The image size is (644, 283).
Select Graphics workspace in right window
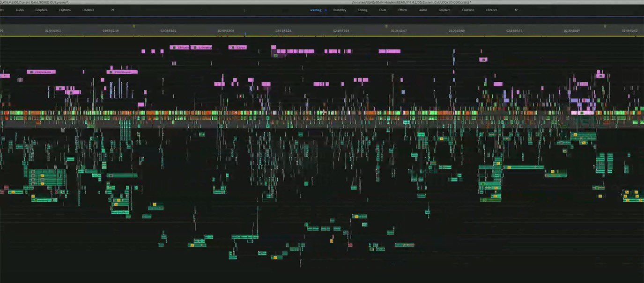coord(444,10)
